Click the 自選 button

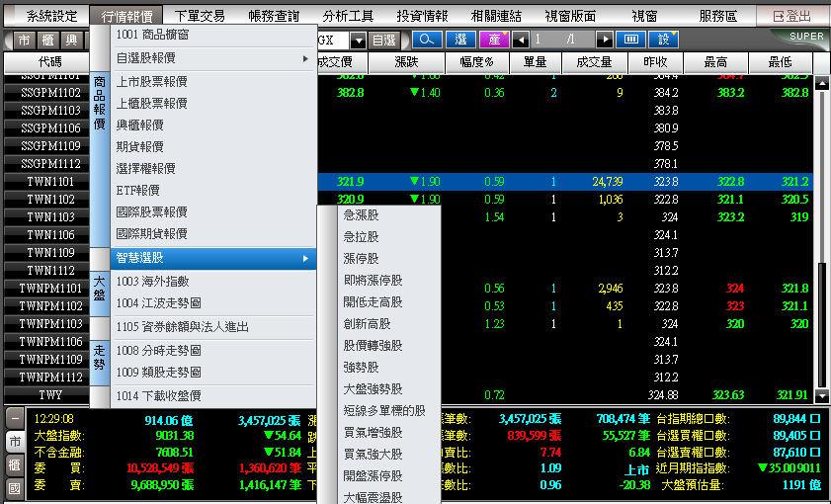point(383,41)
